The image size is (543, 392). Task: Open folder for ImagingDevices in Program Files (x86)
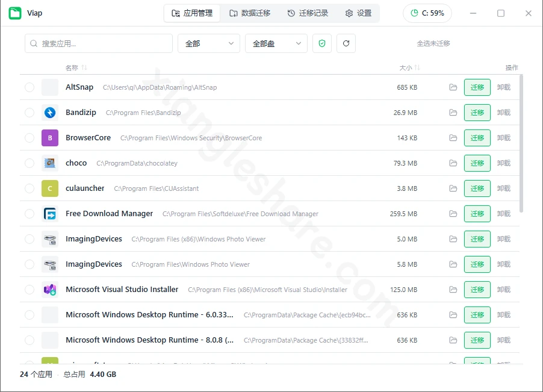[453, 239]
